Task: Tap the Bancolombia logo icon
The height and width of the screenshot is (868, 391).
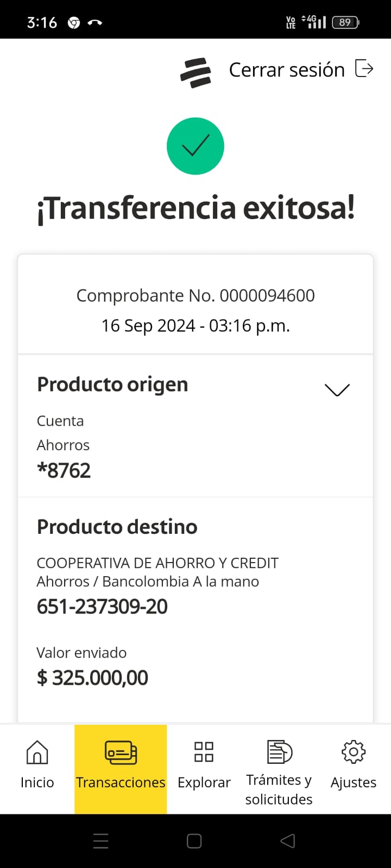Action: click(195, 72)
